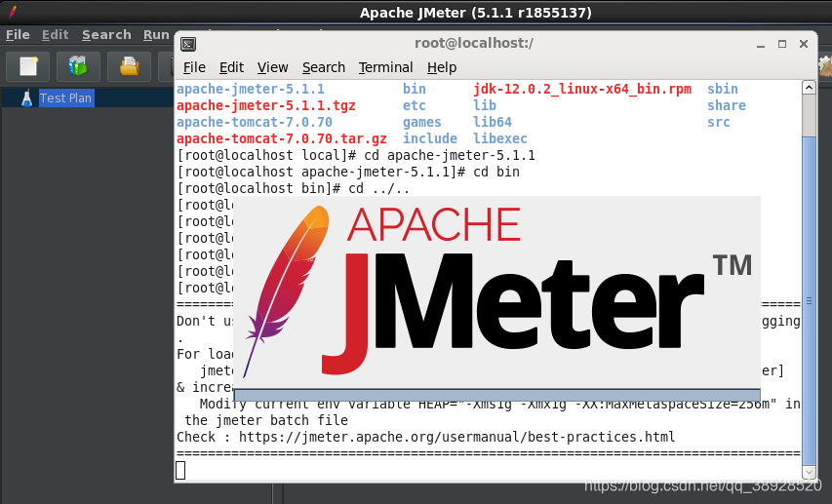
Task: Minimize the root@localhost terminal window
Action: [x=761, y=45]
